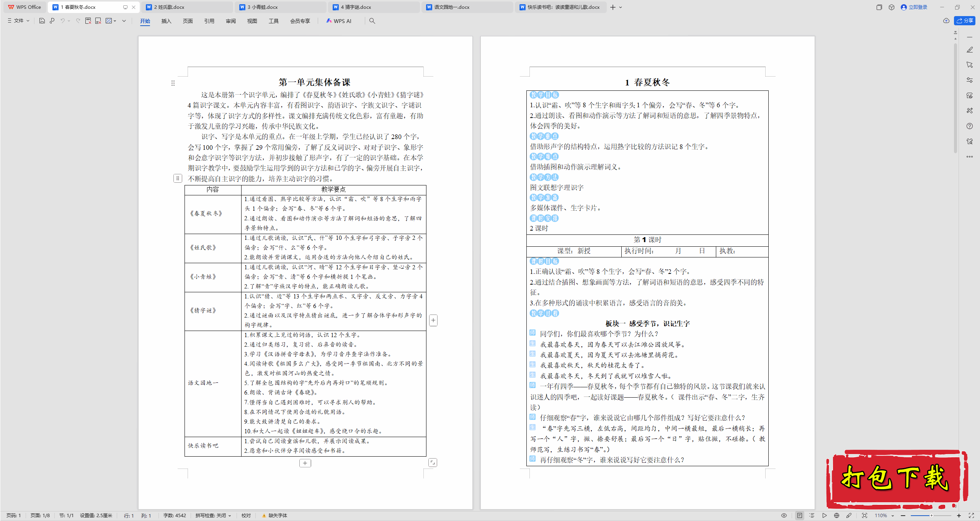Open the 文件 menu dropdown
Screen dimensions: 980x521
pyautogui.click(x=18, y=21)
